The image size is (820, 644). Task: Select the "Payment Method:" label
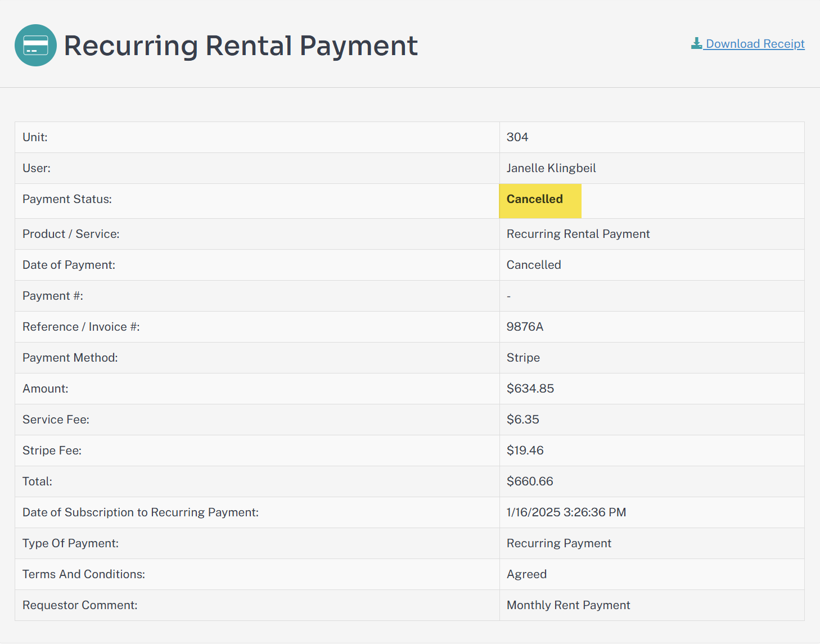pos(70,358)
